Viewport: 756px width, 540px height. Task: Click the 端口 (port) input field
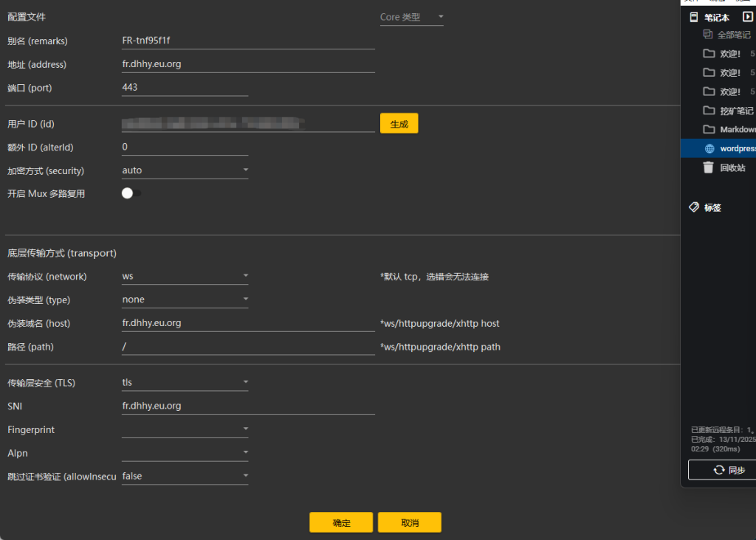185,87
